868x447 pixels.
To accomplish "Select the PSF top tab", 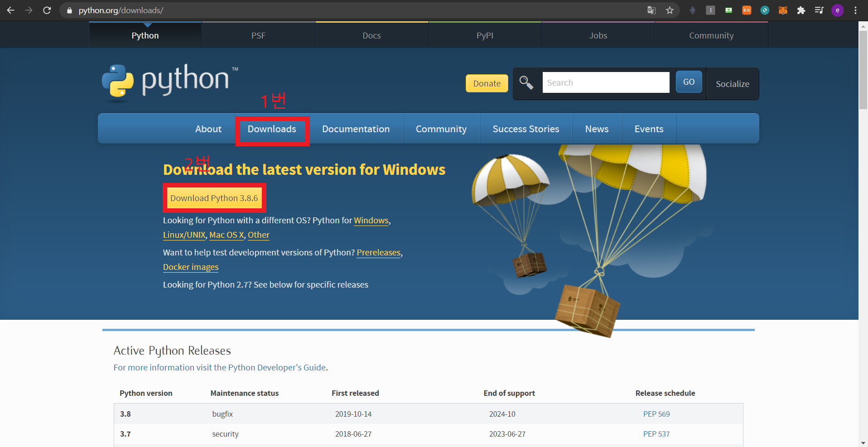I will pos(258,35).
